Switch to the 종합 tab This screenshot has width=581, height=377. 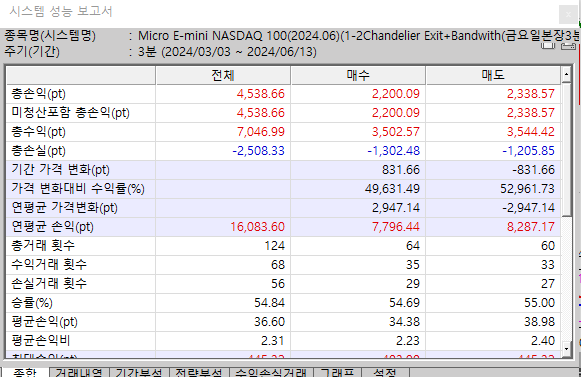click(x=25, y=372)
